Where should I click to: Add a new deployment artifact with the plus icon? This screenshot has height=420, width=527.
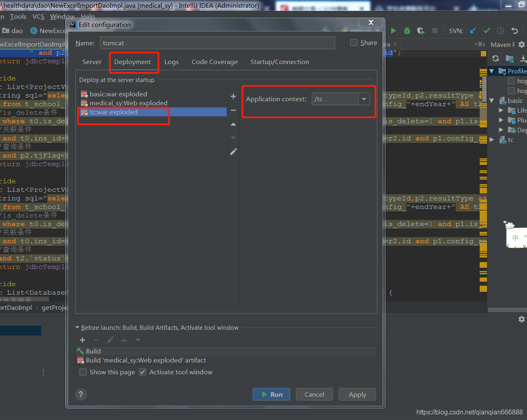pos(233,96)
